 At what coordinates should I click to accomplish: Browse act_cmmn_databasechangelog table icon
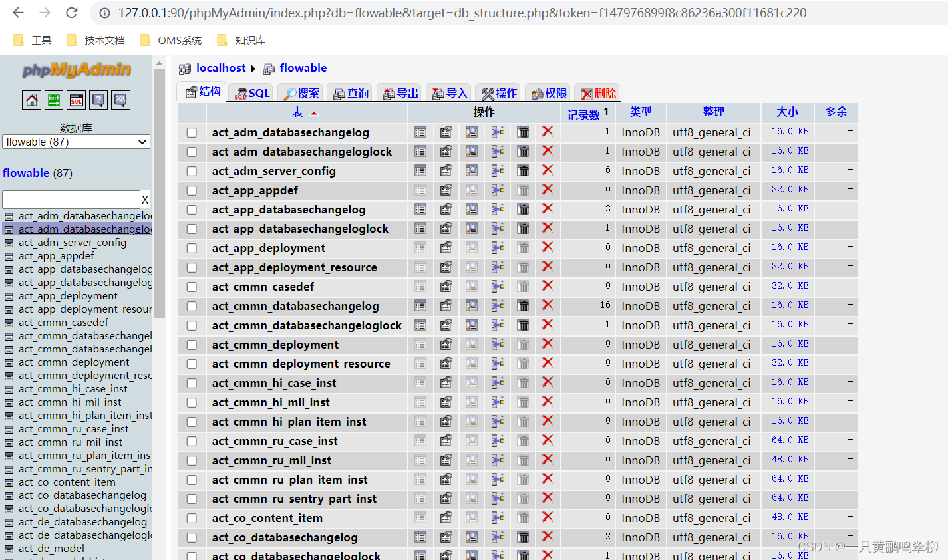coord(420,306)
